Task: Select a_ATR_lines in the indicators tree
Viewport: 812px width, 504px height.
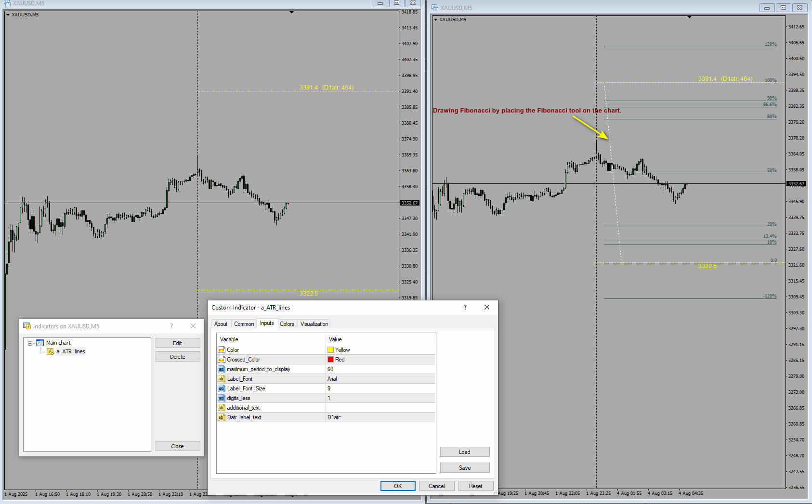Action: click(x=71, y=351)
